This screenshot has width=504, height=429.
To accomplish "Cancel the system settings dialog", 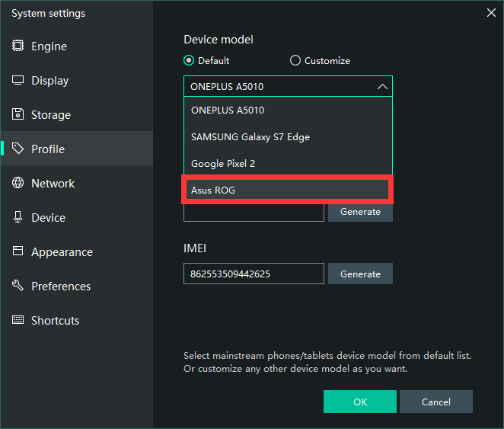I will (x=435, y=402).
